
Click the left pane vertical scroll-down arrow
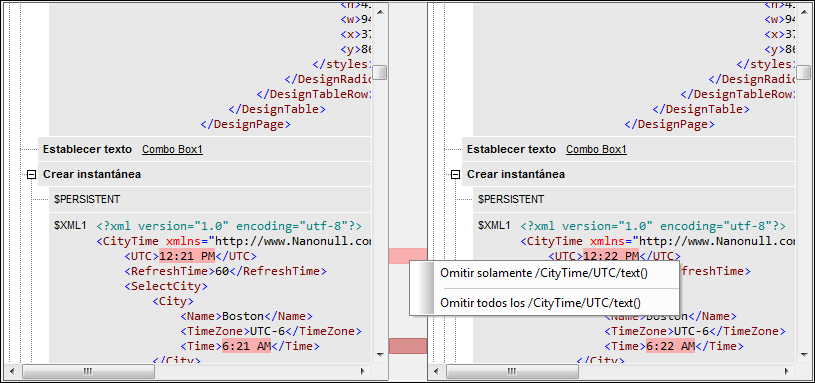[380, 355]
